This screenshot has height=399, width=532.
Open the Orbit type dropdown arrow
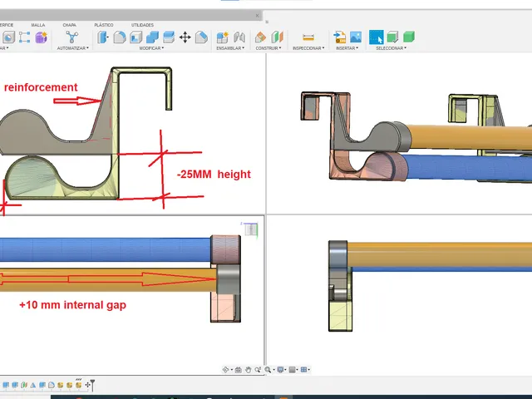click(x=231, y=370)
